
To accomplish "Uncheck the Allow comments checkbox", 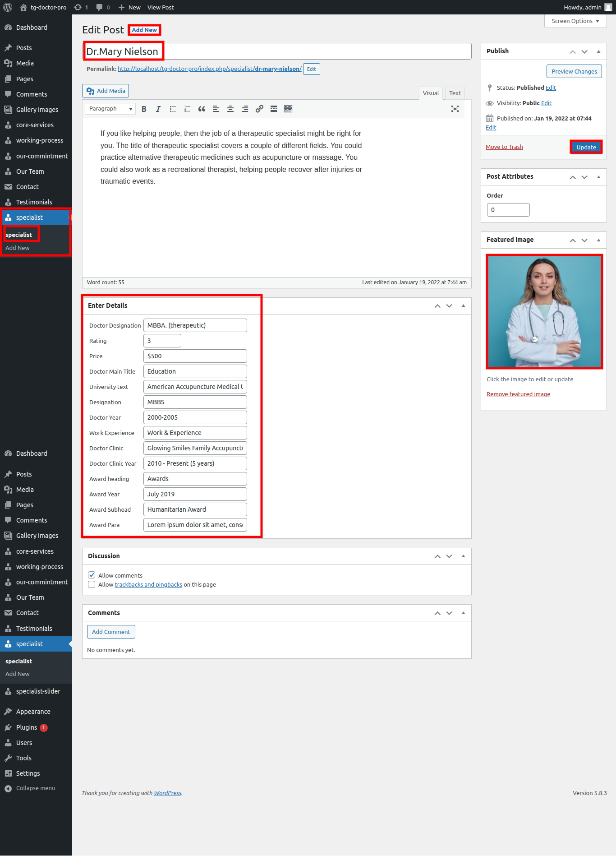I will click(92, 575).
